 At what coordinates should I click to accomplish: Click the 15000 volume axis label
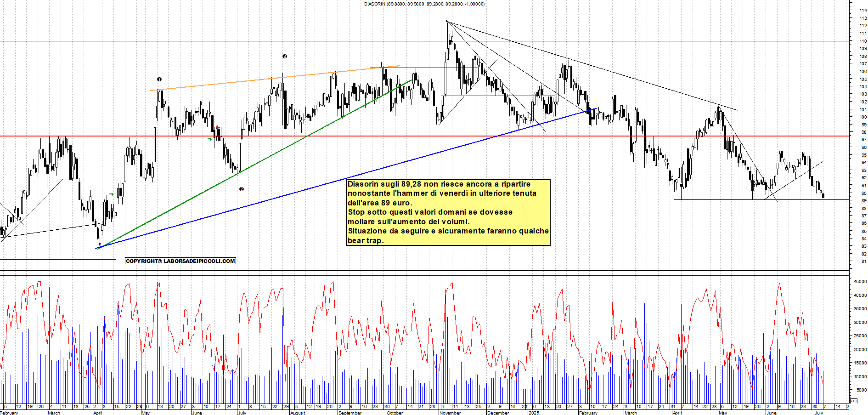click(860, 363)
